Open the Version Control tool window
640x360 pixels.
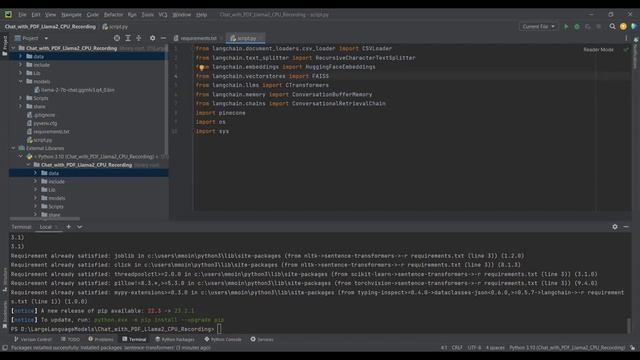[x=33, y=339]
